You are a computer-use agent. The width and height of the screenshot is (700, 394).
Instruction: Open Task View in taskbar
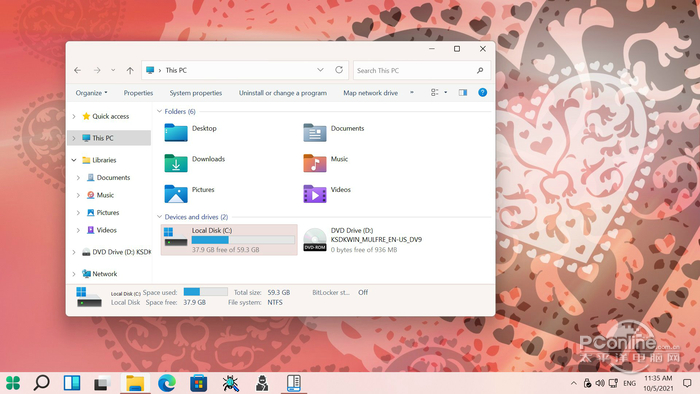(x=102, y=383)
